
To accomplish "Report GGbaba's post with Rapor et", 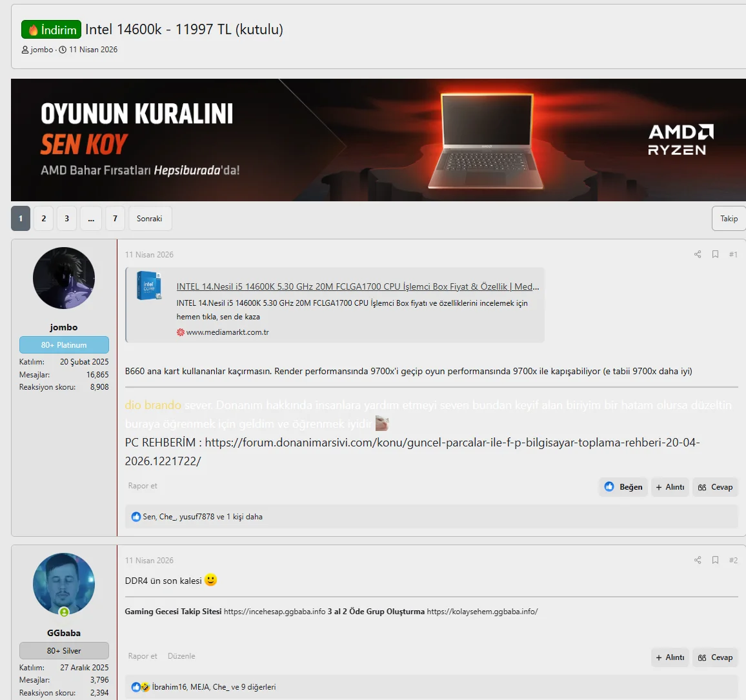I will coord(142,655).
